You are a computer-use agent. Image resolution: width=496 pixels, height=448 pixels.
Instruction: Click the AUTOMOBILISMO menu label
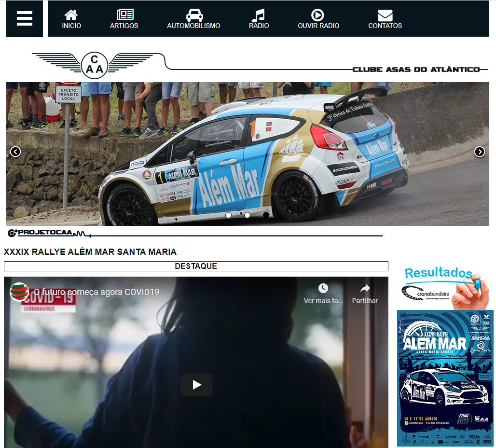pos(193,26)
